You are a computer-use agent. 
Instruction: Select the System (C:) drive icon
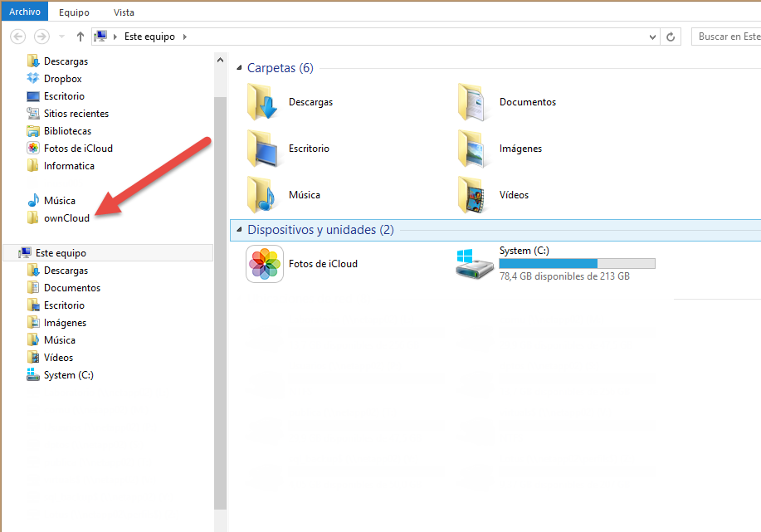474,264
